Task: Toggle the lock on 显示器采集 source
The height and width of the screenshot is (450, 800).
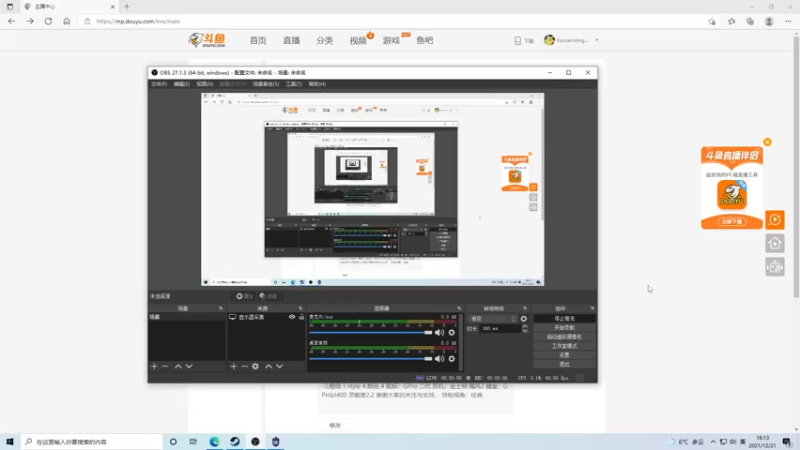Action: (302, 317)
